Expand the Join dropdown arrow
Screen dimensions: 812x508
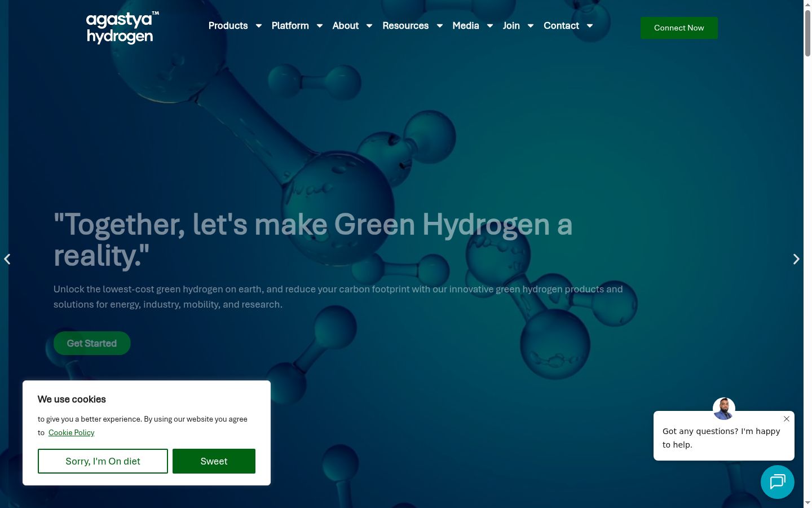531,26
